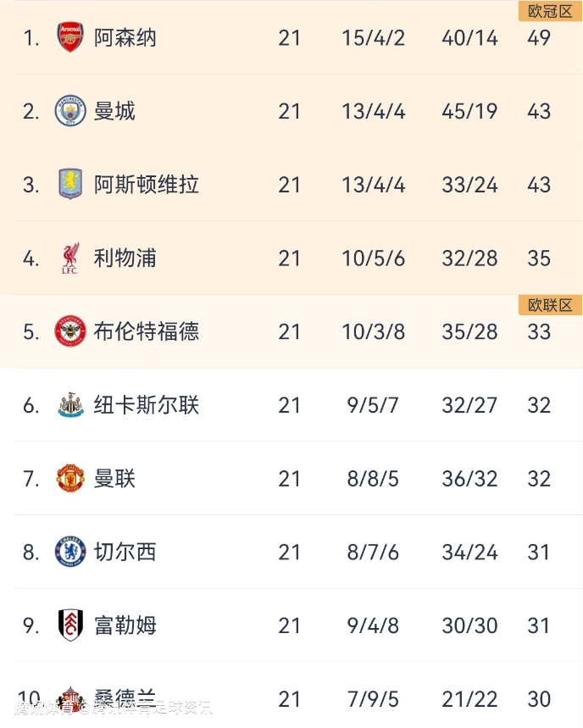This screenshot has width=583, height=728.
Task: Select the 富勒姆 team name
Action: tap(125, 625)
